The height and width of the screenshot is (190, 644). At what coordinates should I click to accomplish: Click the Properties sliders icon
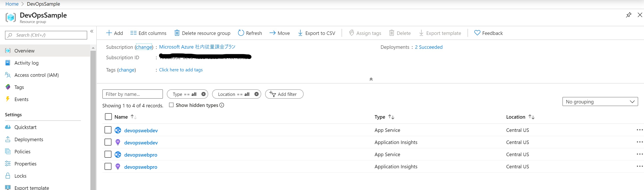[8, 164]
